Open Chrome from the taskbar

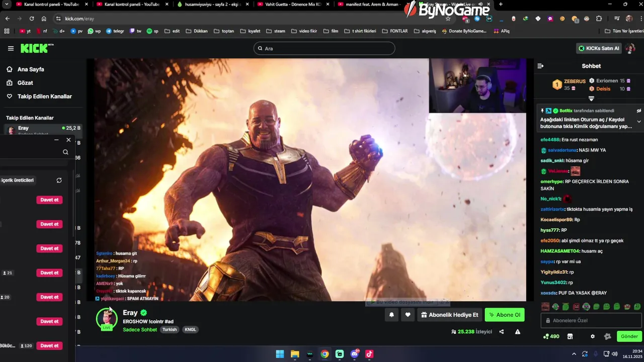(x=325, y=354)
